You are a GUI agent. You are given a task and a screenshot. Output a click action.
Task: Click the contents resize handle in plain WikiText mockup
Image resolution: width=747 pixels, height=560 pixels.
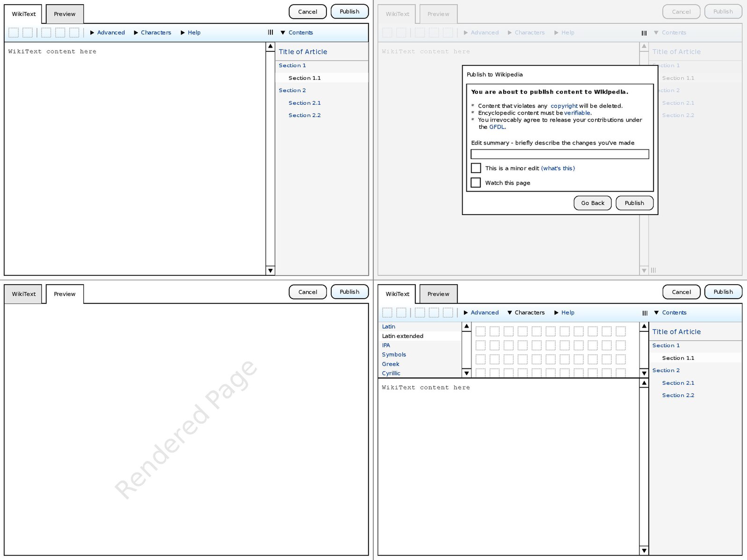270,32
